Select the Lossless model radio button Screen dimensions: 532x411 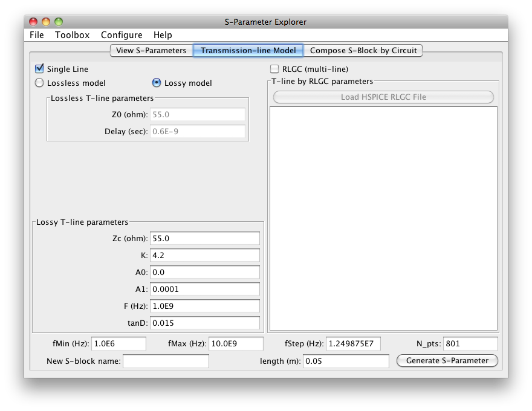point(40,83)
